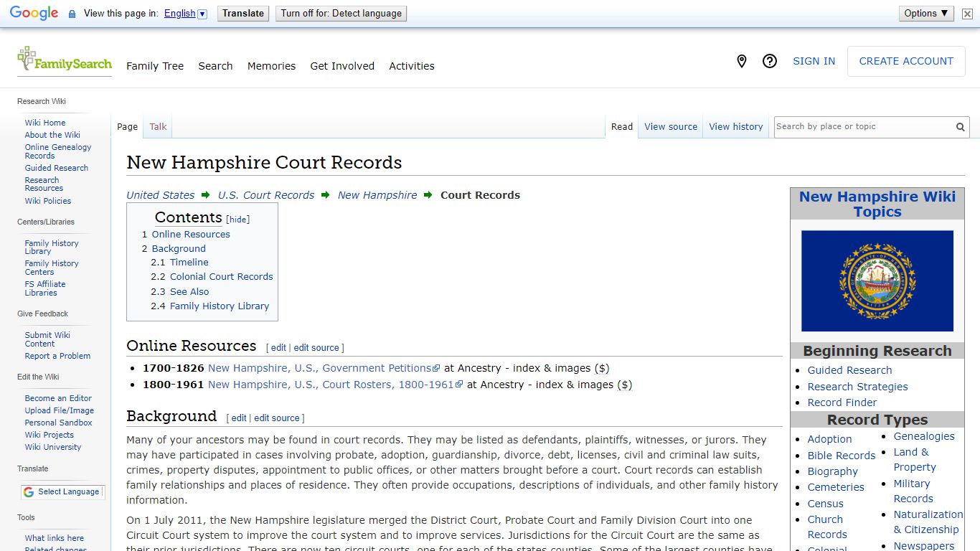Open Record Finder in topics box
980x551 pixels.
pyautogui.click(x=842, y=402)
